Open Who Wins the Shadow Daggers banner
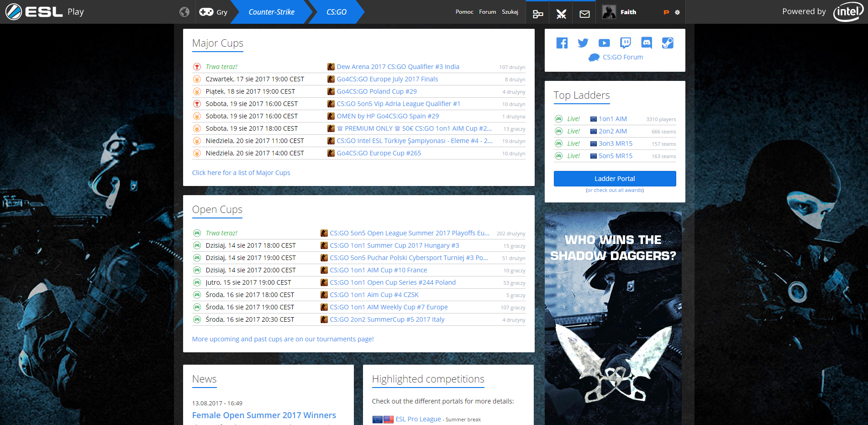Image resolution: width=868 pixels, height=425 pixels. point(613,318)
